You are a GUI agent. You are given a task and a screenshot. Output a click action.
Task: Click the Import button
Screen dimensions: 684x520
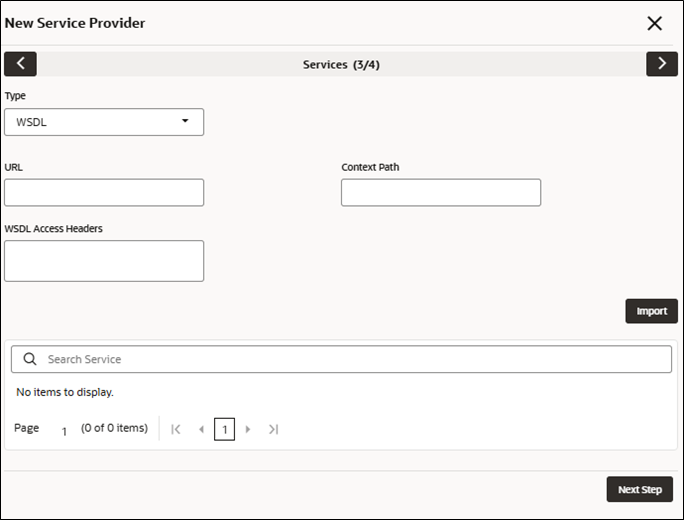(651, 311)
